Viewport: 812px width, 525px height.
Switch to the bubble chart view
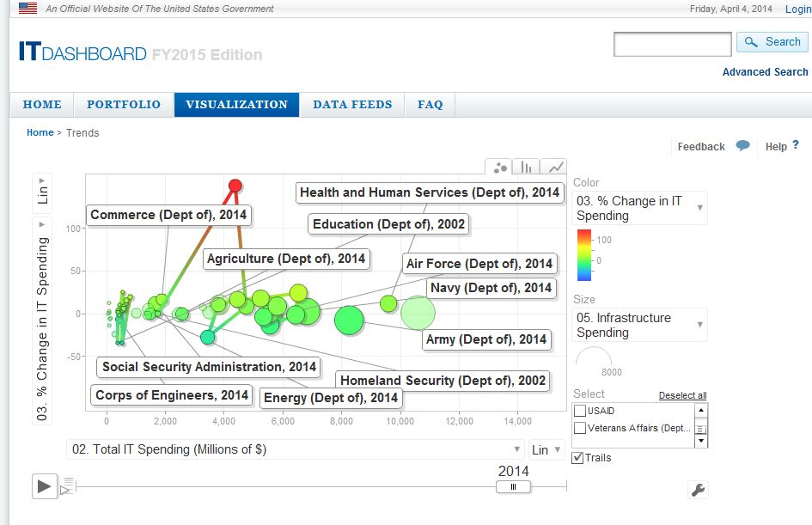click(500, 168)
